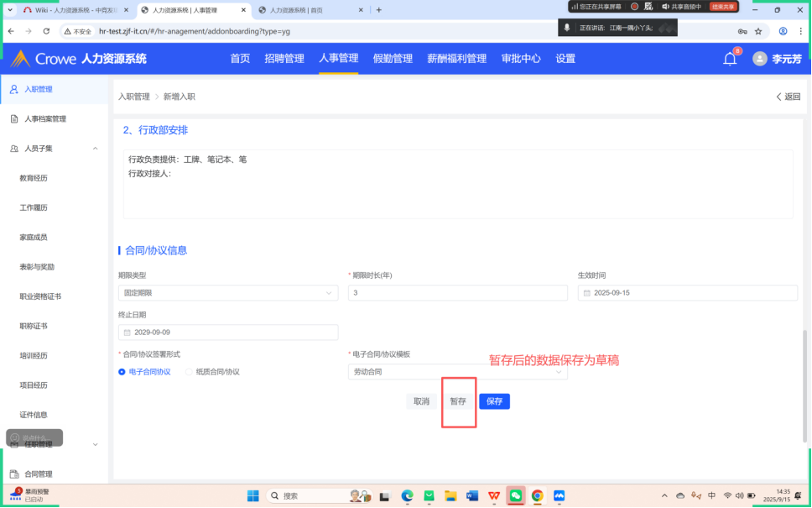Viewport: 812px width, 508px height.
Task: Click the 暂存 button
Action: 458,401
